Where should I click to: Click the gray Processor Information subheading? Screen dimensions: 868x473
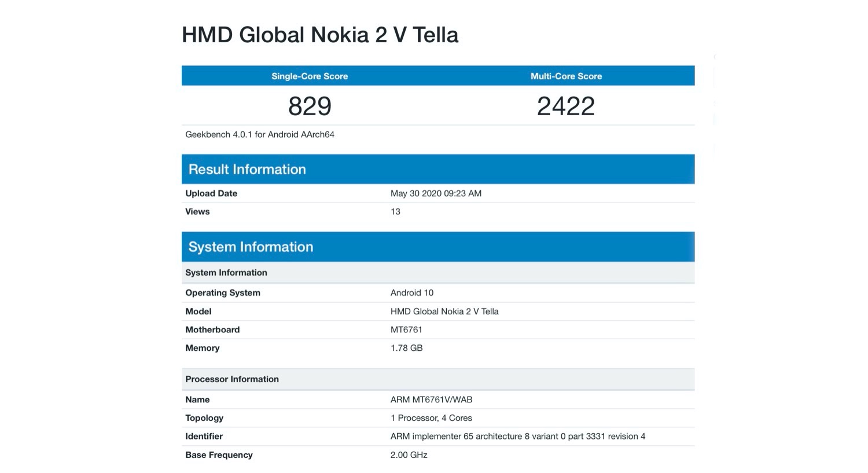[x=232, y=379]
